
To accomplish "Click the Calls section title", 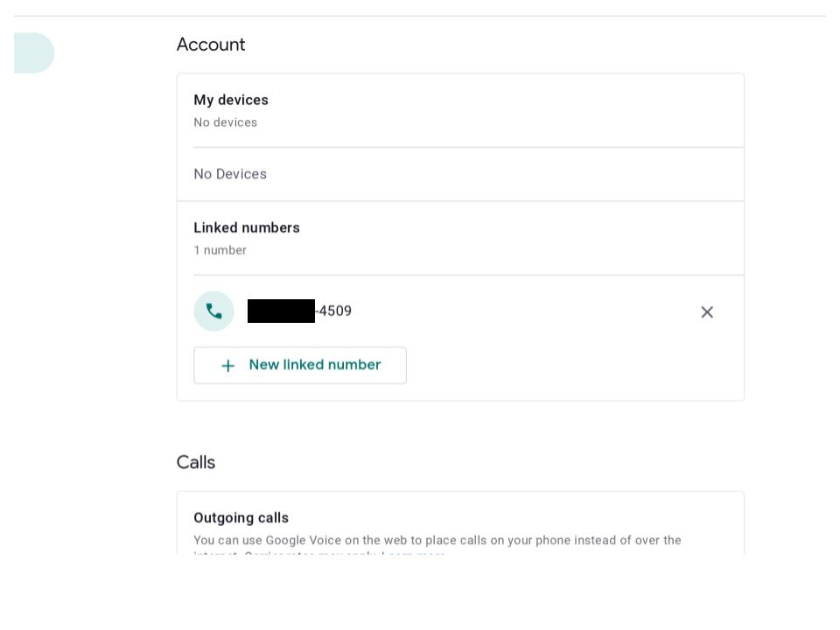I will coord(196,462).
